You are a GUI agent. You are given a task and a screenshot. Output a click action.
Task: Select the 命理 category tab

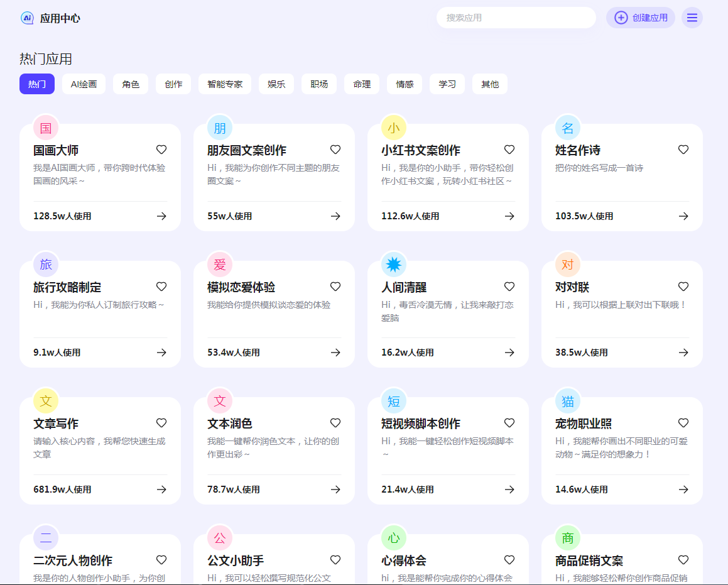362,84
